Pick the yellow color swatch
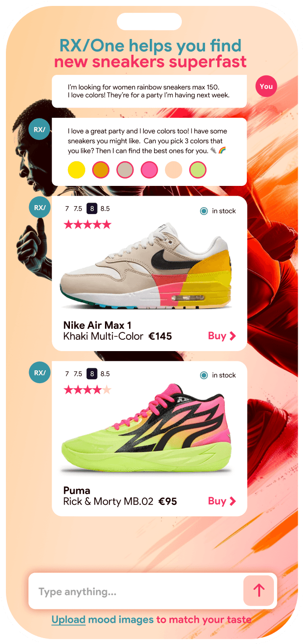The width and height of the screenshot is (303, 644). [76, 170]
